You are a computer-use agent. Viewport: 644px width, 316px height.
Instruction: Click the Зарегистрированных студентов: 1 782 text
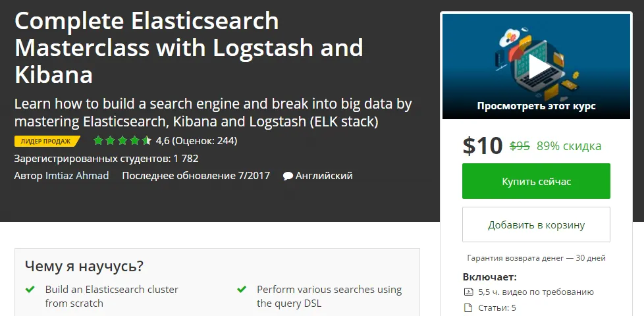[106, 158]
